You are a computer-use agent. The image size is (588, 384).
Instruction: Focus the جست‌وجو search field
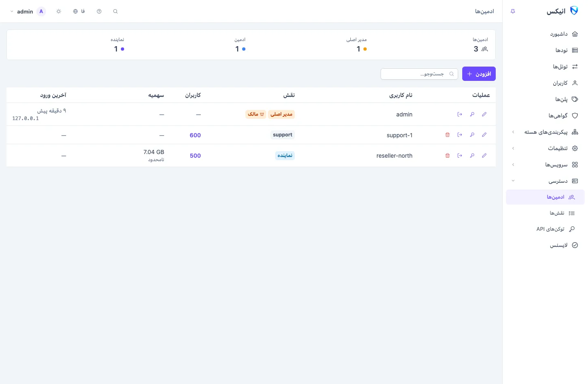pyautogui.click(x=419, y=74)
